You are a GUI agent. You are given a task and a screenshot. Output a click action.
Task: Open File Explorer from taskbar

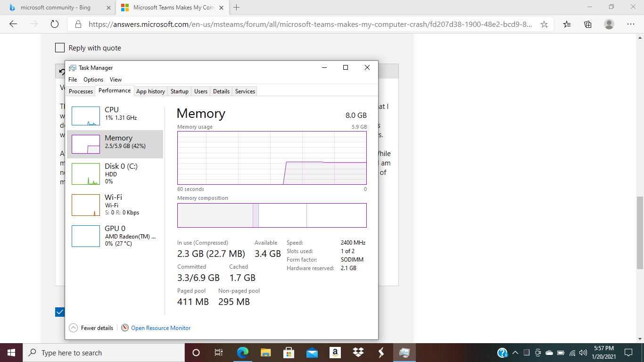[265, 353]
